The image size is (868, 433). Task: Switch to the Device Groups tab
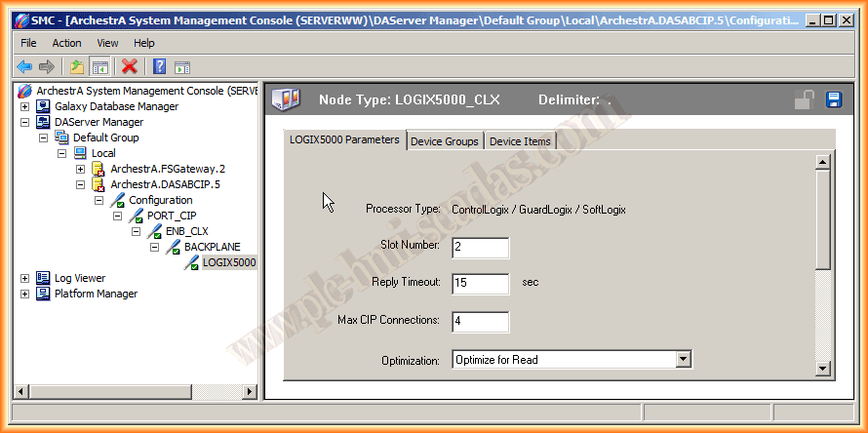[445, 141]
